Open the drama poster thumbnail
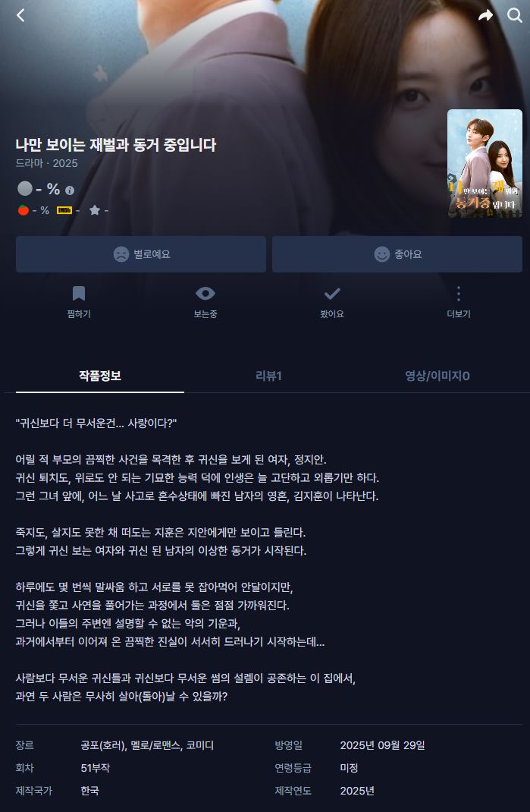 (485, 164)
